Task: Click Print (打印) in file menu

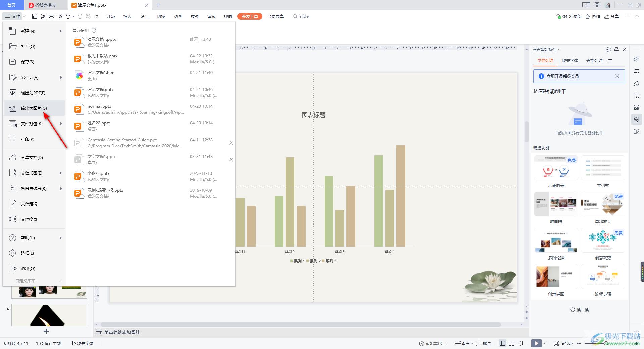Action: [34, 139]
